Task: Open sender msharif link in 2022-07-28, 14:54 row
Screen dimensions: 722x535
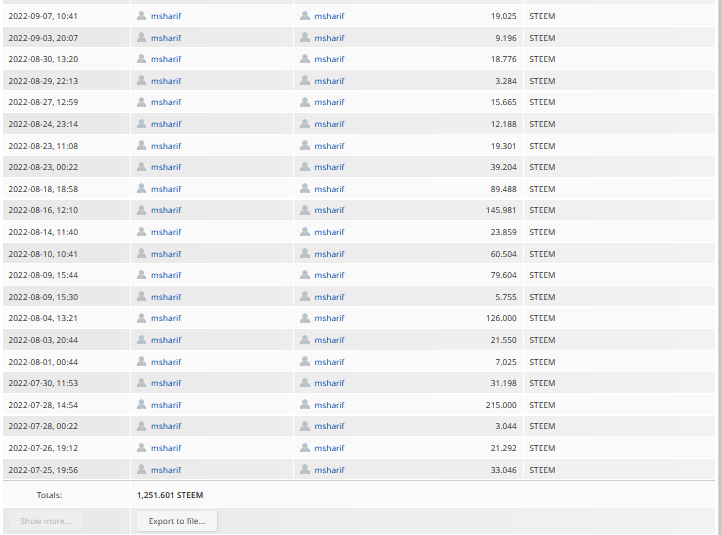Action: coord(166,405)
